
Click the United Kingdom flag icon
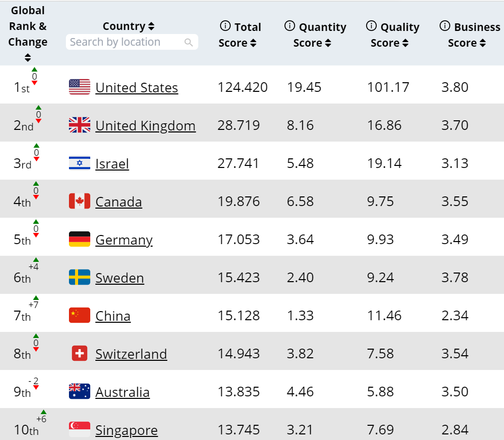coord(80,125)
